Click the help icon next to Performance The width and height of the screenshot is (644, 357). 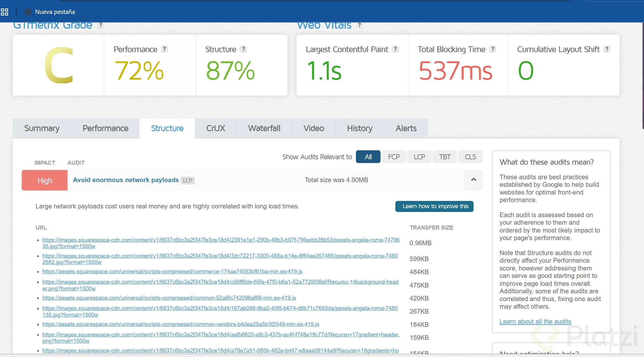click(x=164, y=49)
